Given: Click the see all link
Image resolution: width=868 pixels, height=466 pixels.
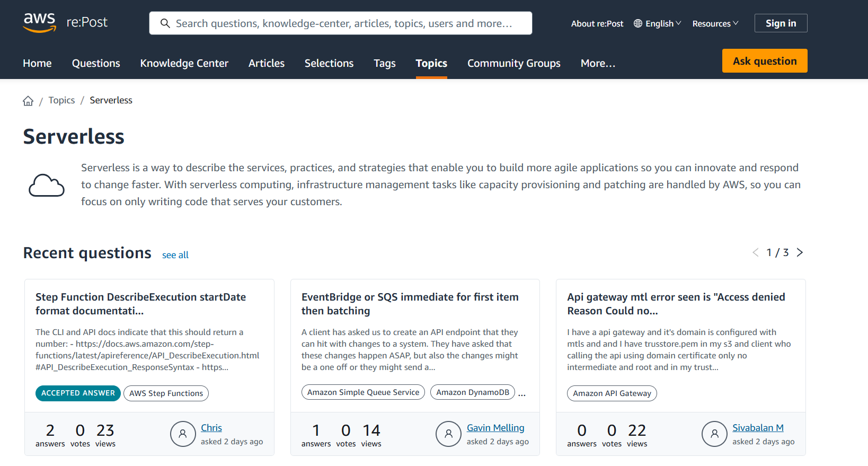Looking at the screenshot, I should coord(175,255).
